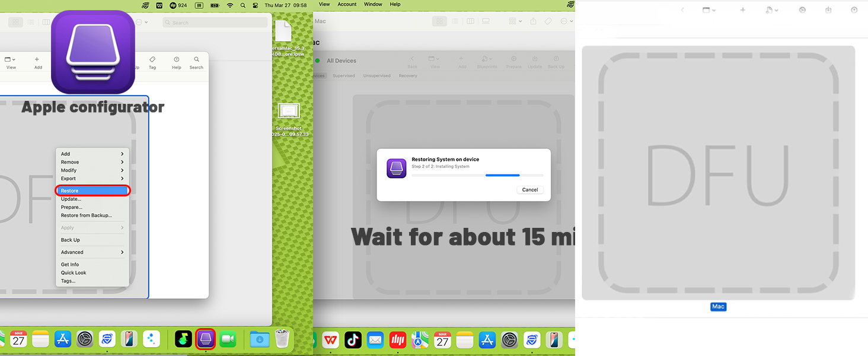Open Mail from the Dock
Screen dimensions: 868x356
click(x=375, y=339)
